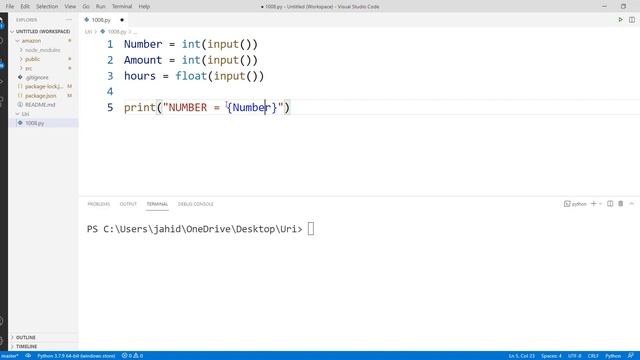Expand the node_modules folder
The image size is (640, 360).
tap(42, 50)
